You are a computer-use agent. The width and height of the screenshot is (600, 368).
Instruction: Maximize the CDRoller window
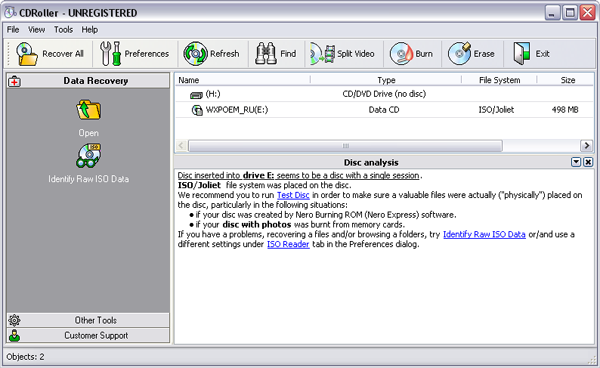click(570, 13)
